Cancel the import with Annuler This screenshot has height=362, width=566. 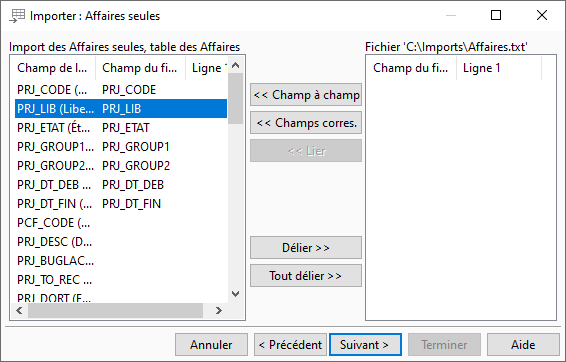pos(212,345)
